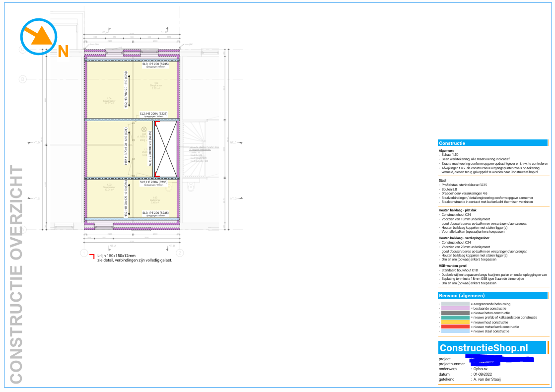
Task: Click the yellow nieuwe hout constructie swatch
Action: pos(455,322)
